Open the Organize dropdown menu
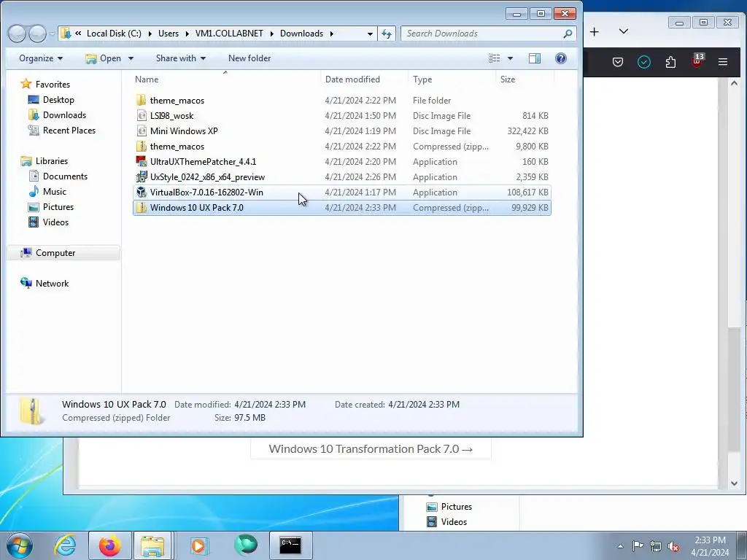The width and height of the screenshot is (747, 560). (x=41, y=58)
